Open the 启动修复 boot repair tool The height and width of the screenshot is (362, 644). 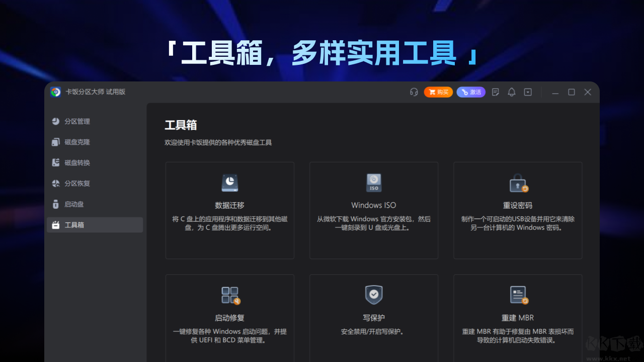(x=229, y=295)
